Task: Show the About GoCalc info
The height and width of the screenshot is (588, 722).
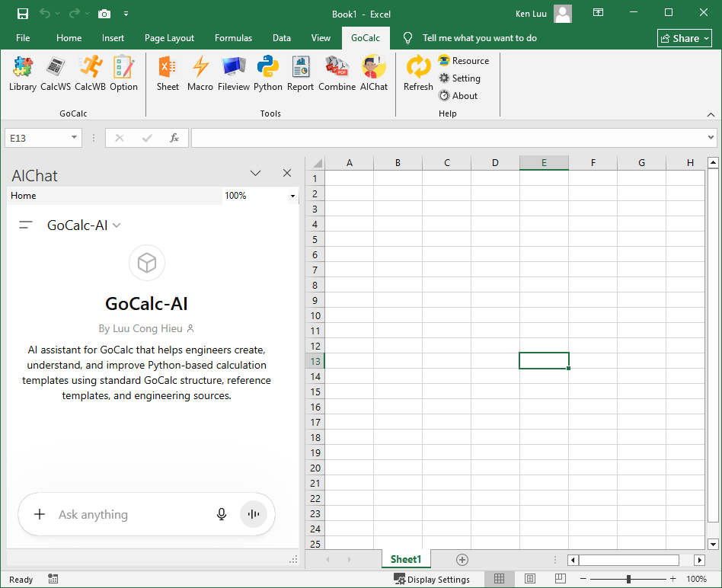Action: (x=458, y=96)
